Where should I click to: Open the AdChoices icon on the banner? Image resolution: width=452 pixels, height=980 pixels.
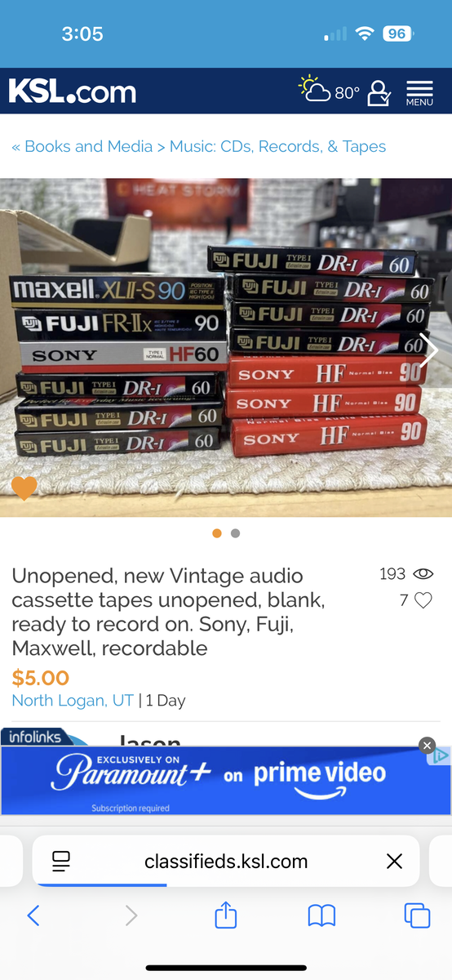pyautogui.click(x=440, y=756)
